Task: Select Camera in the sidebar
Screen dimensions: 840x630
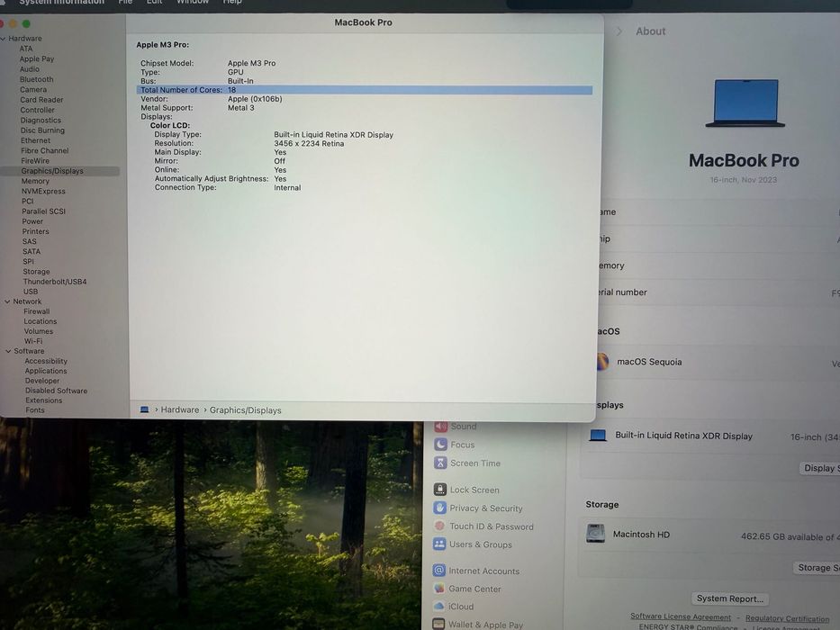Action: [33, 89]
